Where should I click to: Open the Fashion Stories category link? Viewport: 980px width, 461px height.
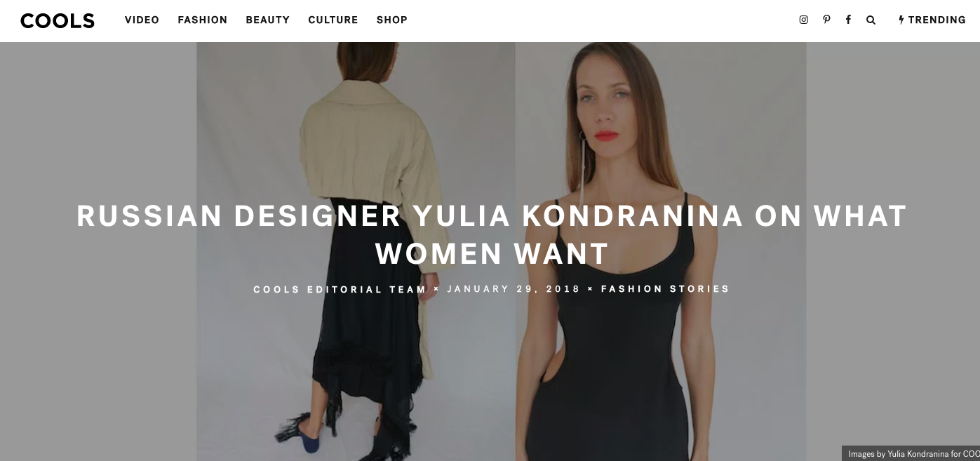[665, 289]
